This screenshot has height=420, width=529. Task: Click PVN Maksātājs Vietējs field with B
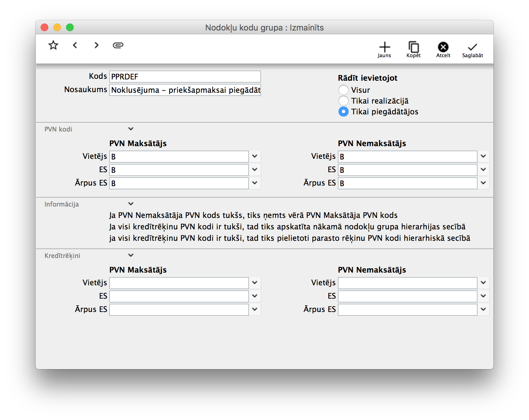(179, 157)
